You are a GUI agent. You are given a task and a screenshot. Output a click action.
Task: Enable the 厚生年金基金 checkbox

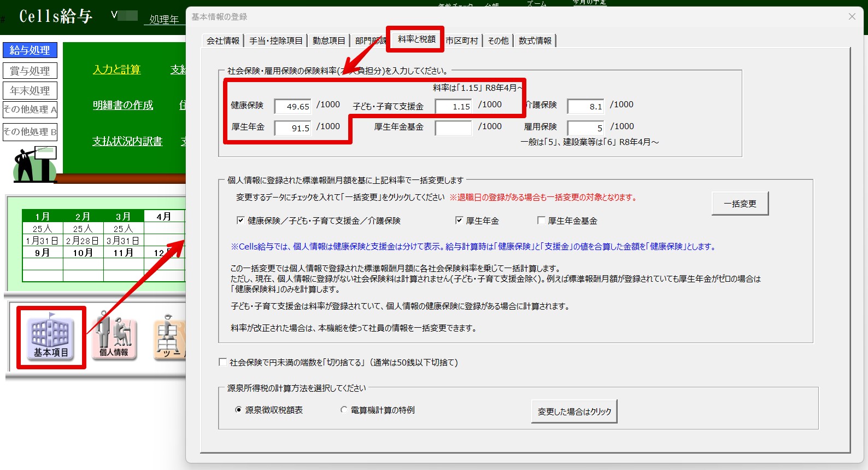pyautogui.click(x=541, y=221)
